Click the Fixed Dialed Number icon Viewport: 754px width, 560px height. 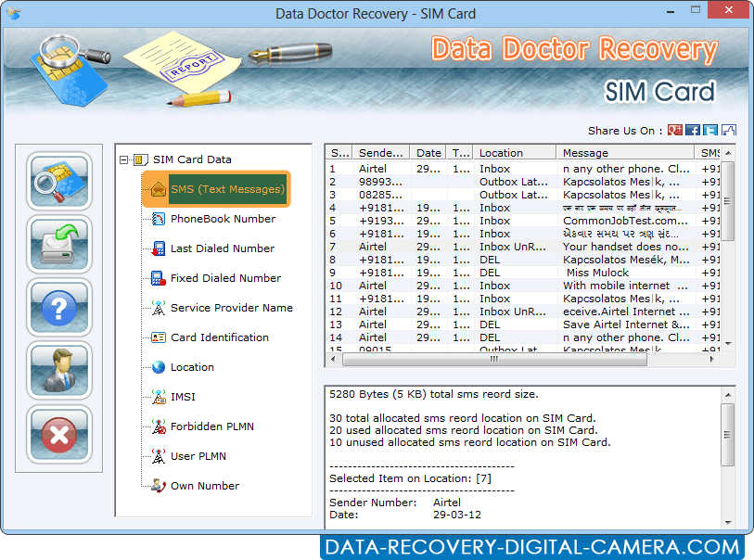pos(159,278)
